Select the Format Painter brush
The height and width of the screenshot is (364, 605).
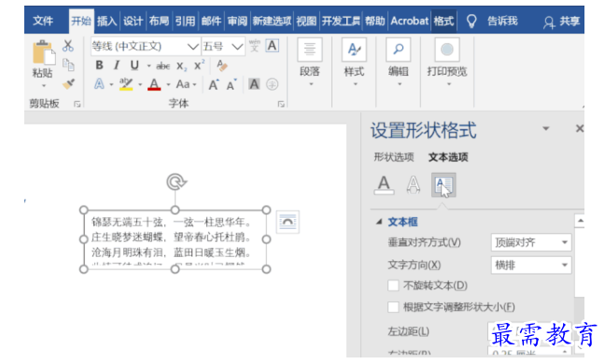(68, 84)
